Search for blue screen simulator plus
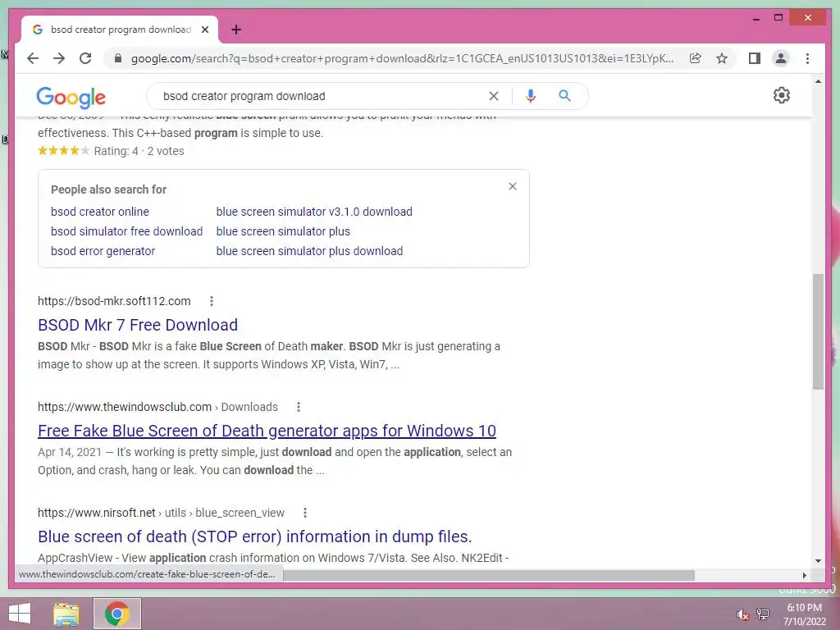Screen dimensions: 840x630 [x=283, y=231]
